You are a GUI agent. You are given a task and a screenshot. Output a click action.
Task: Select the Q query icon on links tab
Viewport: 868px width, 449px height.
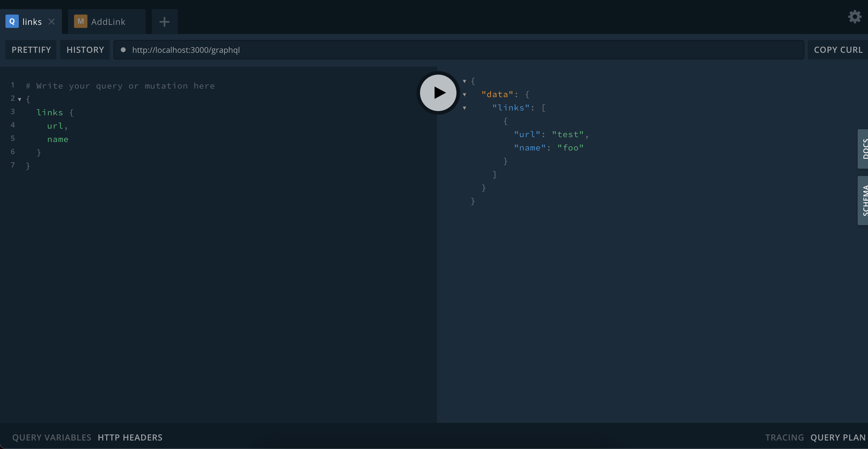click(12, 21)
